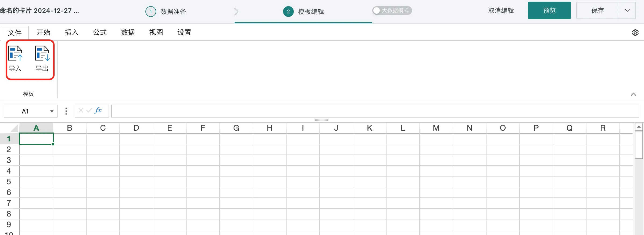Screen dimensions: 644x235
Task: Select row 6 header
Action: [x=9, y=192]
